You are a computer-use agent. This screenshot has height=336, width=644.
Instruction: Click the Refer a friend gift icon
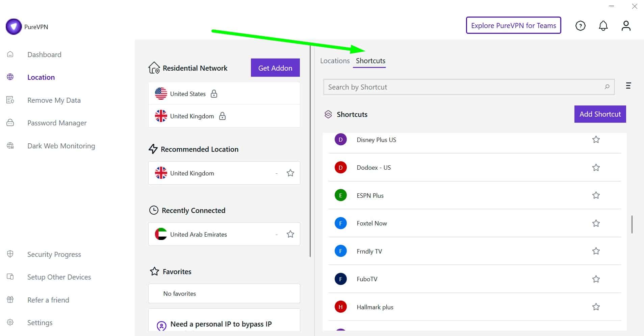(x=10, y=299)
